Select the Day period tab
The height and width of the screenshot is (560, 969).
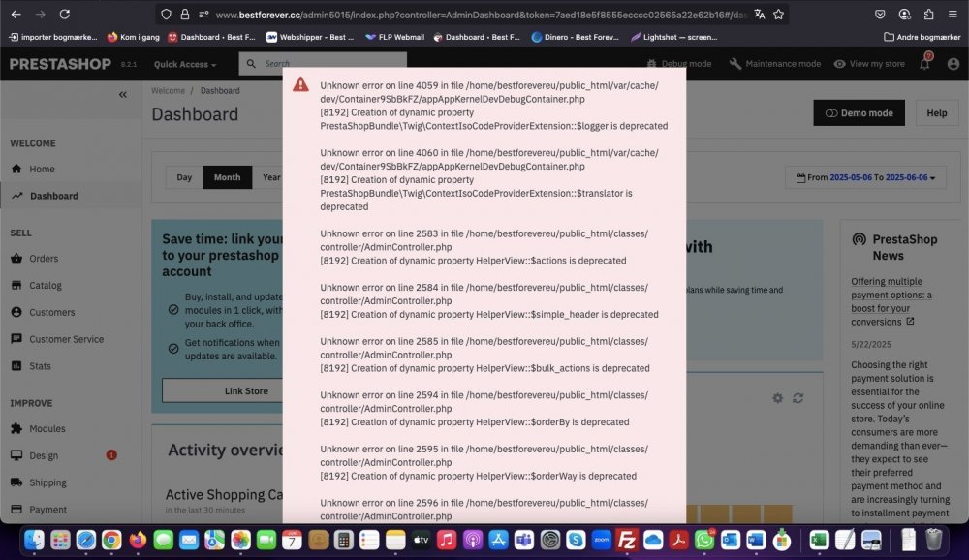click(x=184, y=177)
